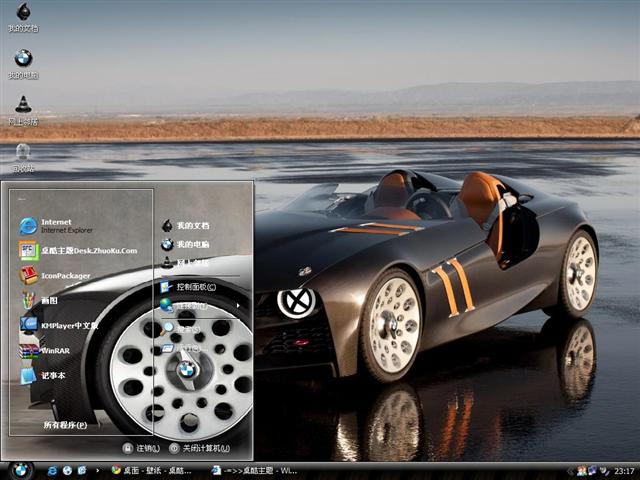The height and width of the screenshot is (480, 640).
Task: Click the BMW start button on taskbar
Action: coord(20,469)
